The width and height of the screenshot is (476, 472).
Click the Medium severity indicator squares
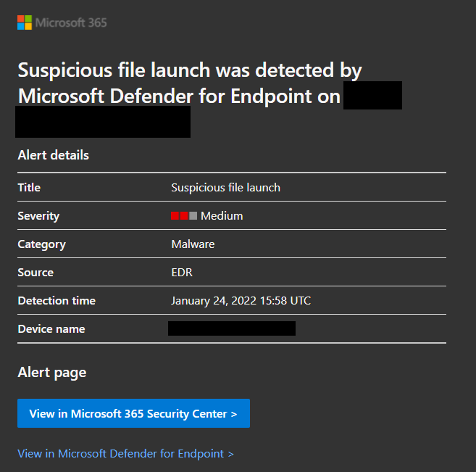click(184, 215)
